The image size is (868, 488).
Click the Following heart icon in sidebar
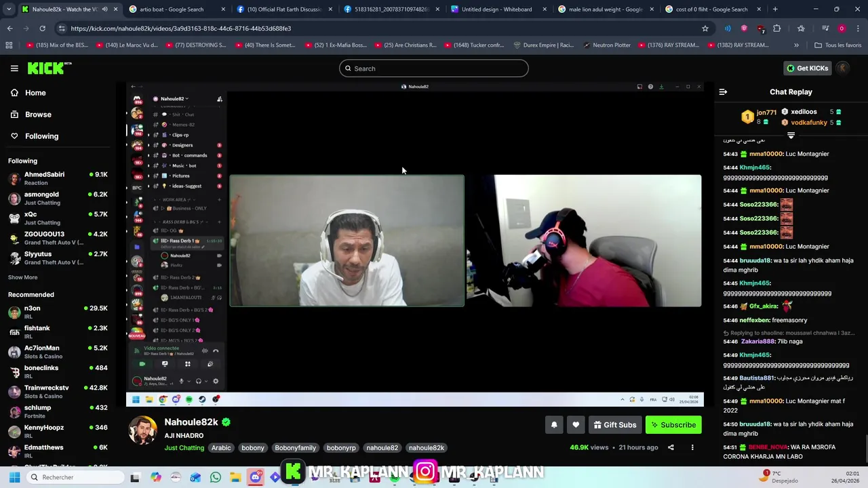[14, 136]
